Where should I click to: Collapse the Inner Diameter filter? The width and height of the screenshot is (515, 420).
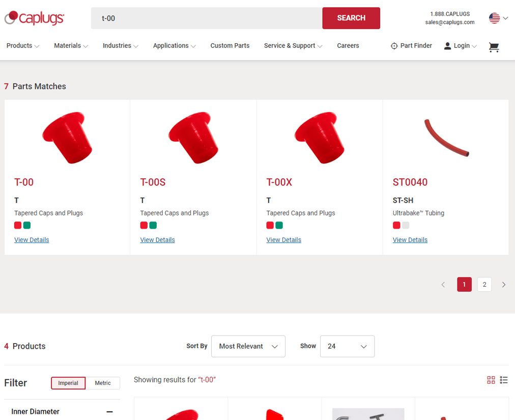pos(109,411)
